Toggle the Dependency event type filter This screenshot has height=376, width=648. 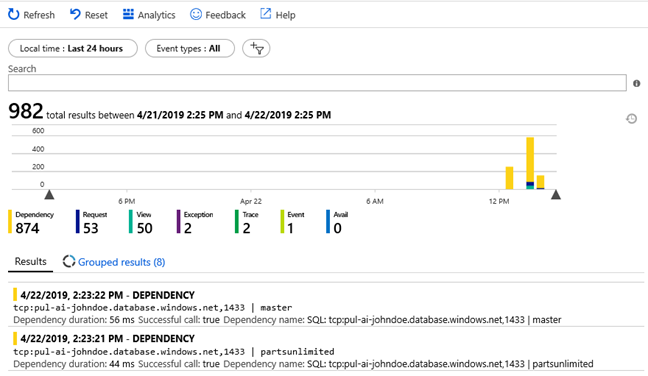31,222
